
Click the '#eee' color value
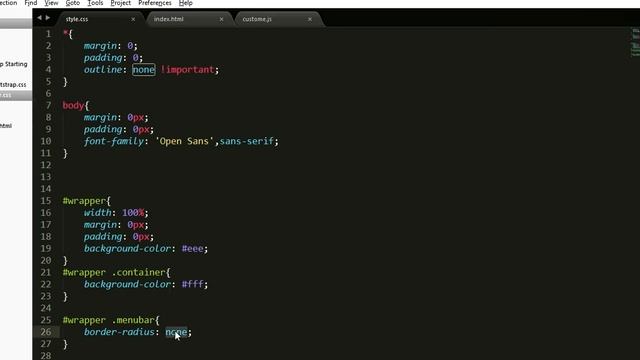[192, 249]
